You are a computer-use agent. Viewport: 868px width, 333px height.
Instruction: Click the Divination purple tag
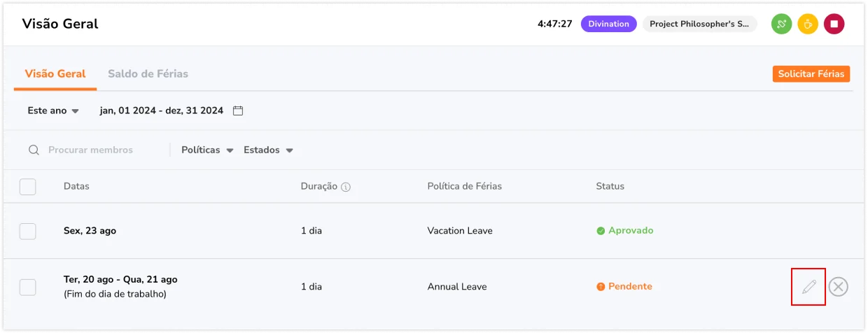pyautogui.click(x=608, y=24)
